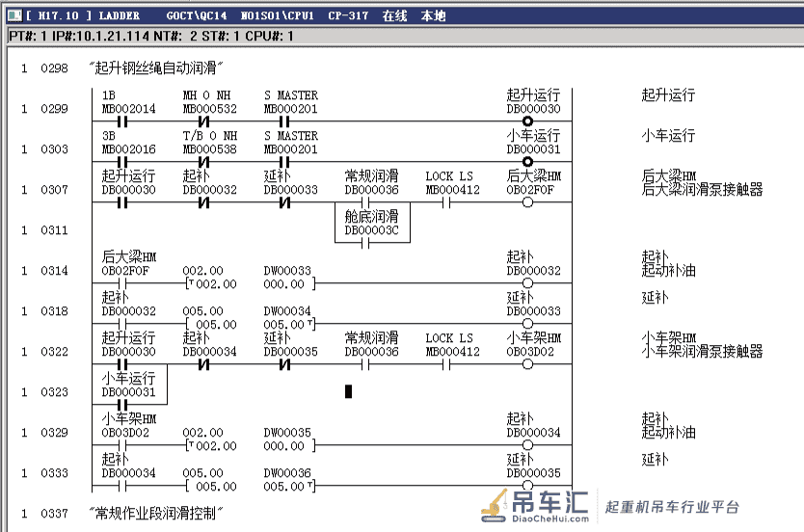Click the right-side comment 后大梁润滑泵接触器

point(702,190)
